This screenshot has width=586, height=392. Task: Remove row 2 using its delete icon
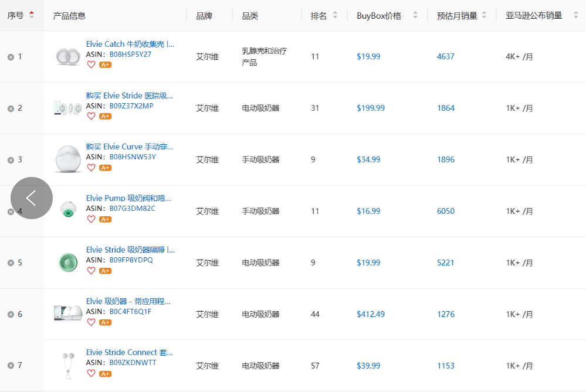pos(9,108)
